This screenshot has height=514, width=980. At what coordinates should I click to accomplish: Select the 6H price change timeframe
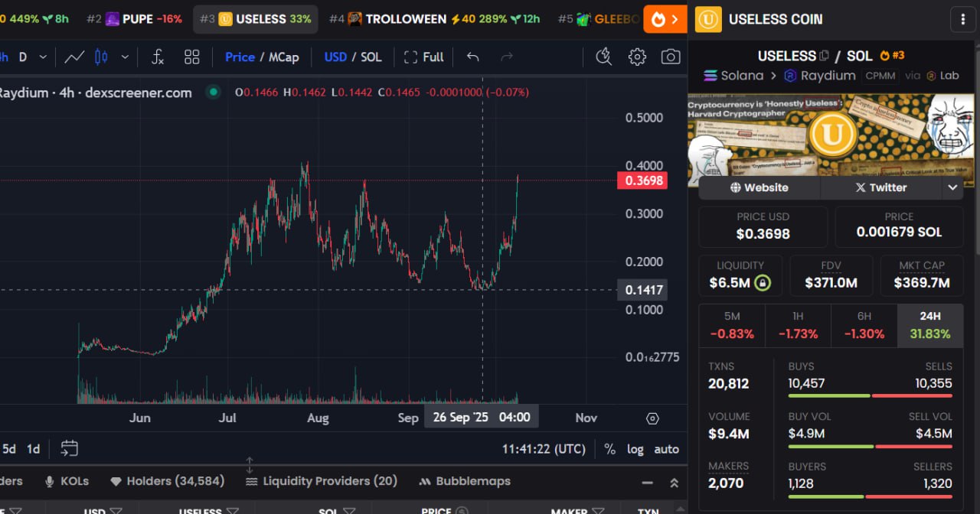pyautogui.click(x=864, y=325)
